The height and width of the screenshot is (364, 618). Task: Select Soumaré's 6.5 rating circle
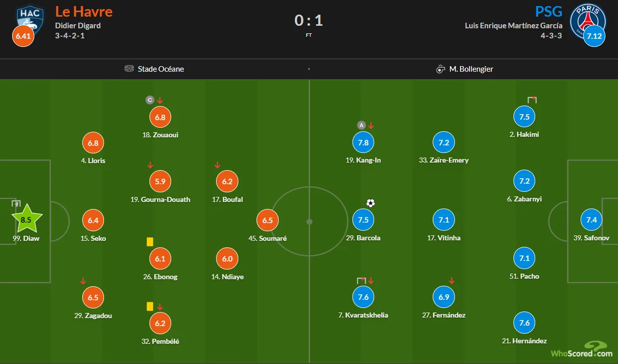268,221
